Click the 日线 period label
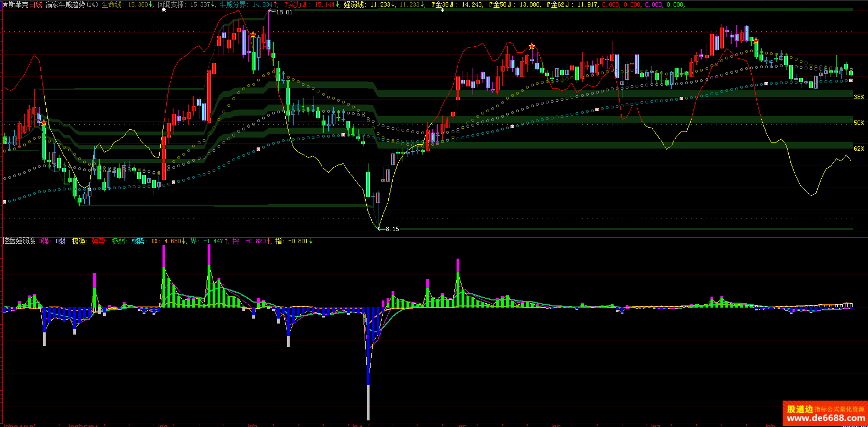The height and width of the screenshot is (427, 868). pyautogui.click(x=35, y=4)
